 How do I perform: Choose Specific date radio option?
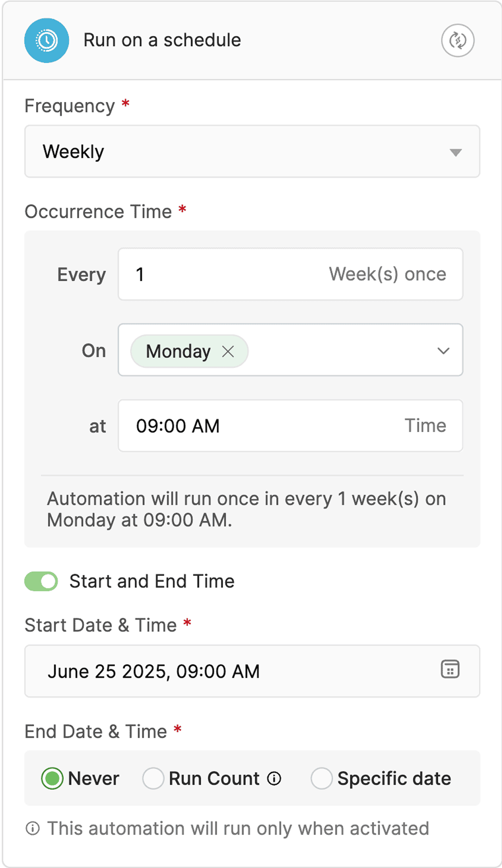(321, 778)
